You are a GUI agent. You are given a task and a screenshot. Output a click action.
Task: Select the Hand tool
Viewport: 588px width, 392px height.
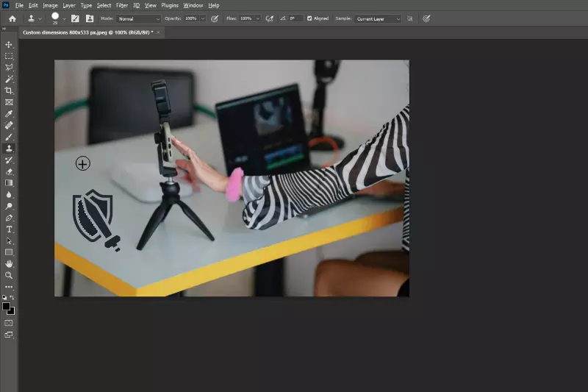point(9,264)
